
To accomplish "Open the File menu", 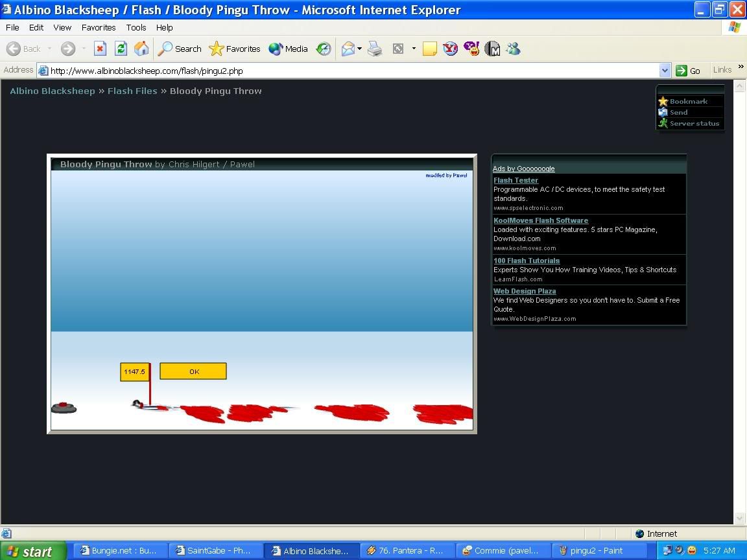I will tap(12, 28).
